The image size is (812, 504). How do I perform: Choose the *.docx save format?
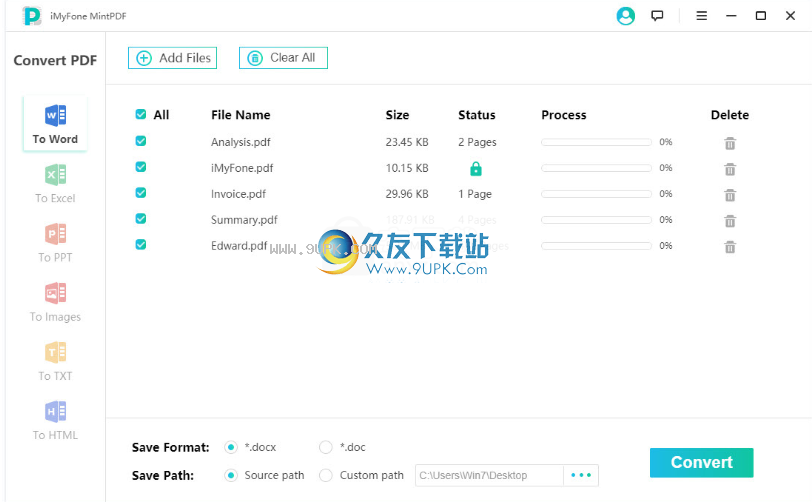231,447
